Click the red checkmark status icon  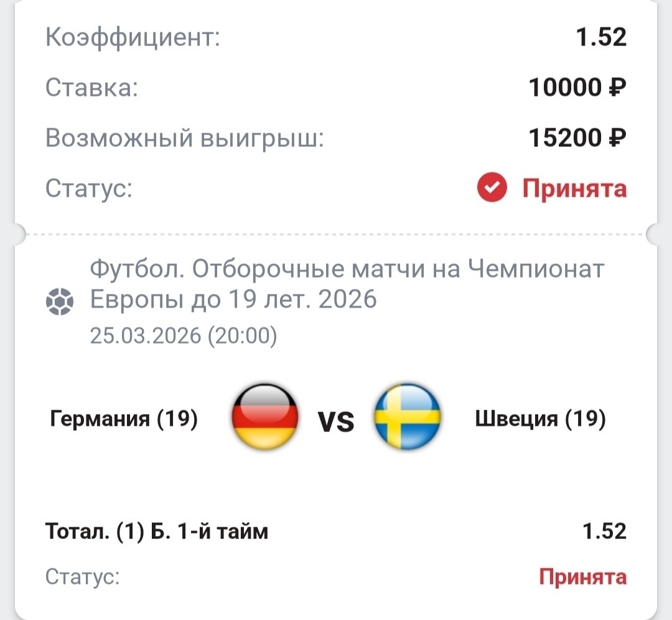[492, 189]
